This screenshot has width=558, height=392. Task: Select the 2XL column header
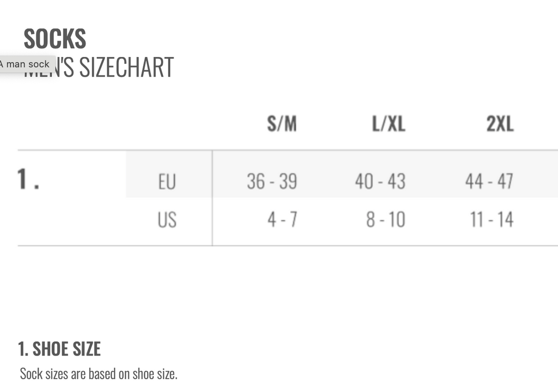(499, 124)
